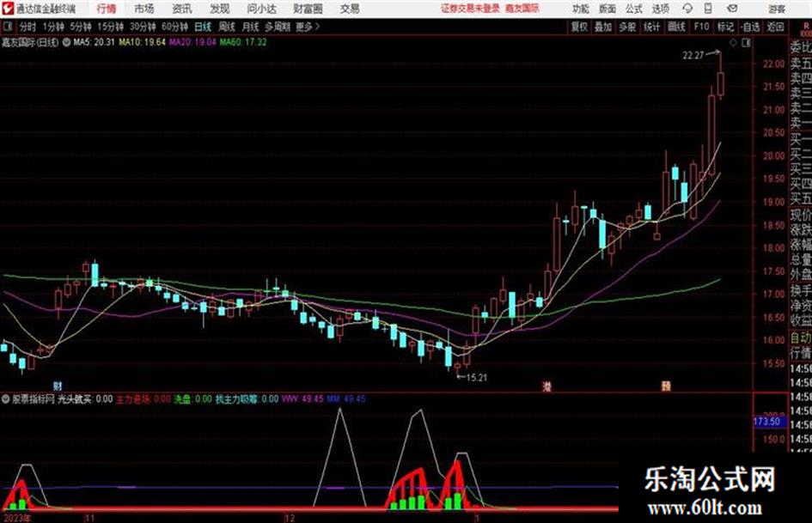
Task: Click the 自选 watchlist button
Action: coord(750,27)
